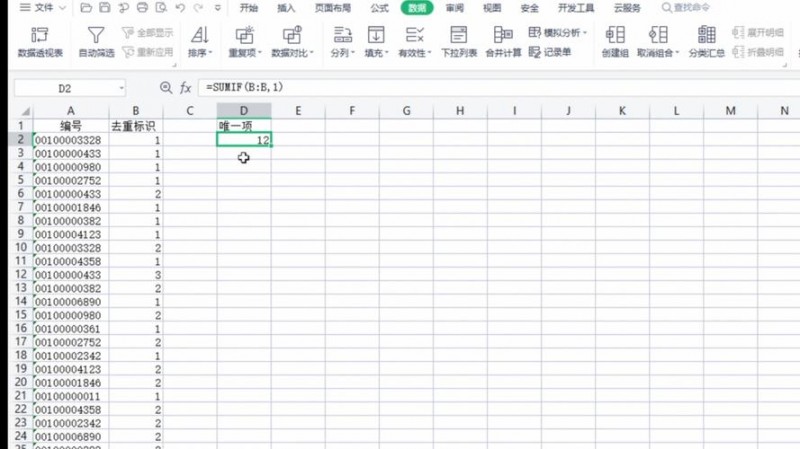Viewport: 800px width, 449px height.
Task: Switch to the 审阅 tab
Action: click(x=455, y=8)
